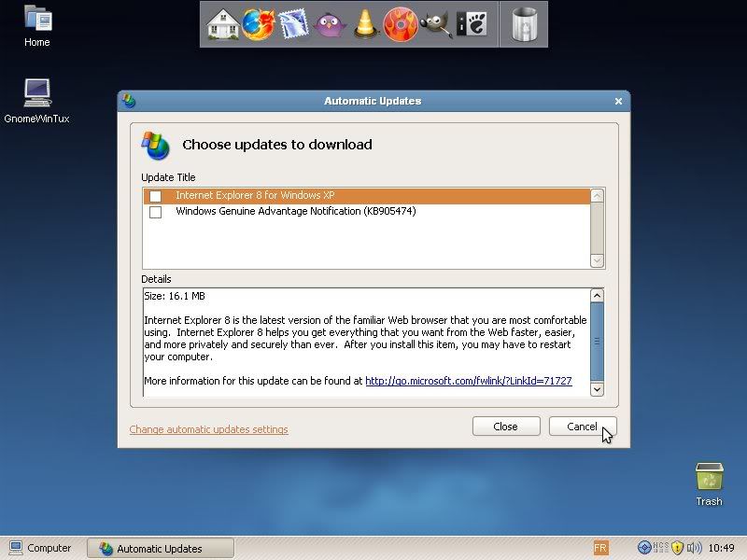Click the 'Size: 16.1 MB' text

pyautogui.click(x=175, y=296)
